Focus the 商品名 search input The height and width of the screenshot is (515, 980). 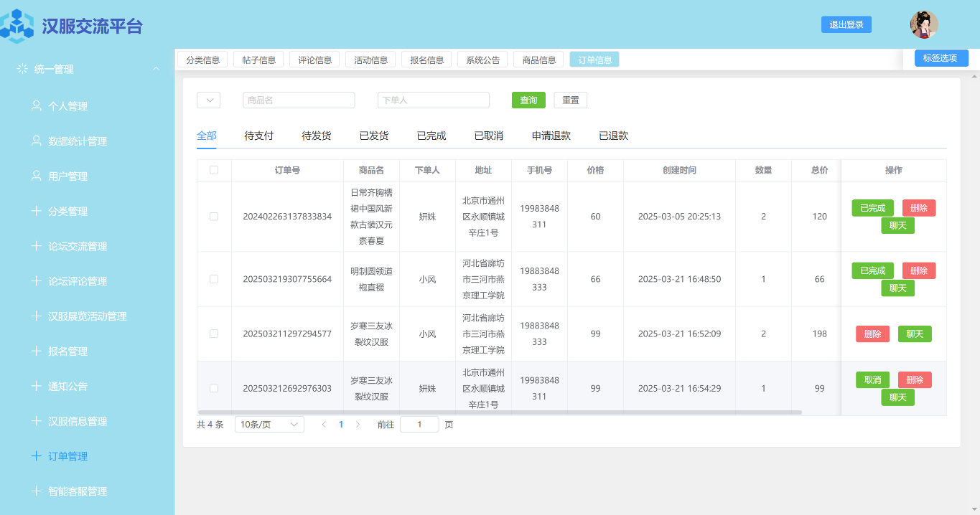(x=299, y=100)
